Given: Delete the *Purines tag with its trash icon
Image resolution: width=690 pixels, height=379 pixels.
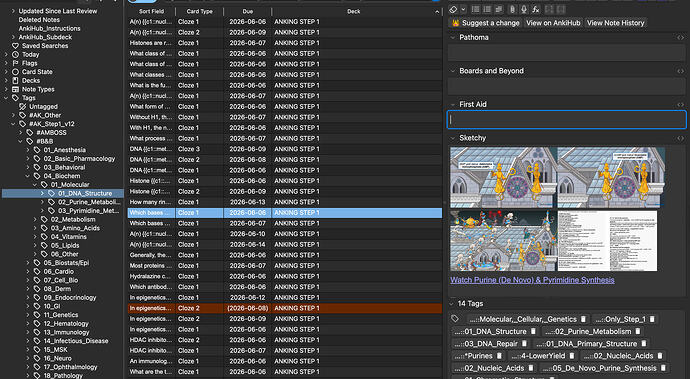Looking at the screenshot, I should click(x=499, y=356).
